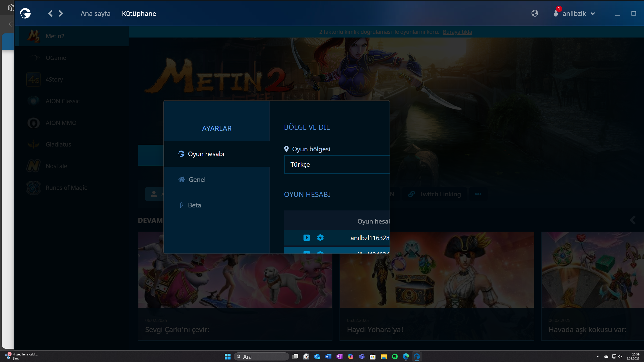
Task: Select the Beta settings tab
Action: pyautogui.click(x=194, y=205)
